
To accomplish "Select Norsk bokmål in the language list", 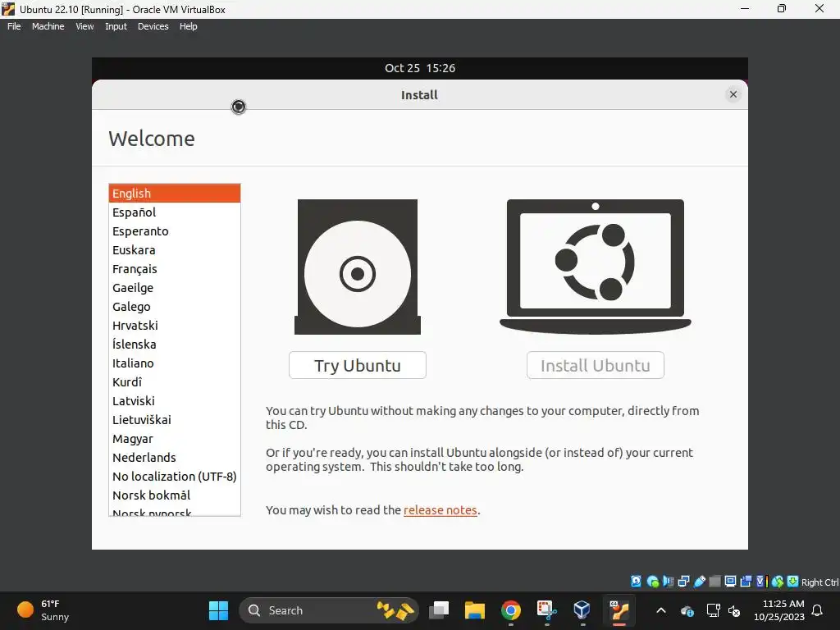I will click(x=175, y=495).
